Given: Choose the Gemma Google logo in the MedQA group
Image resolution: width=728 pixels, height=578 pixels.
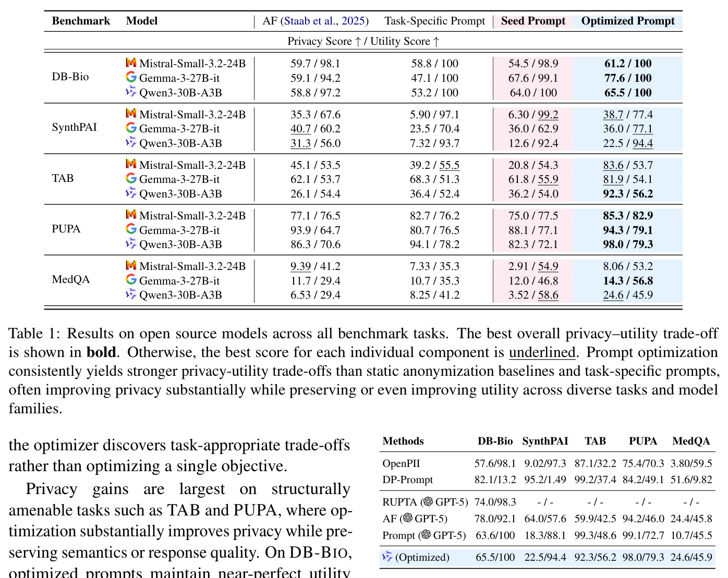Looking at the screenshot, I should click(x=131, y=279).
